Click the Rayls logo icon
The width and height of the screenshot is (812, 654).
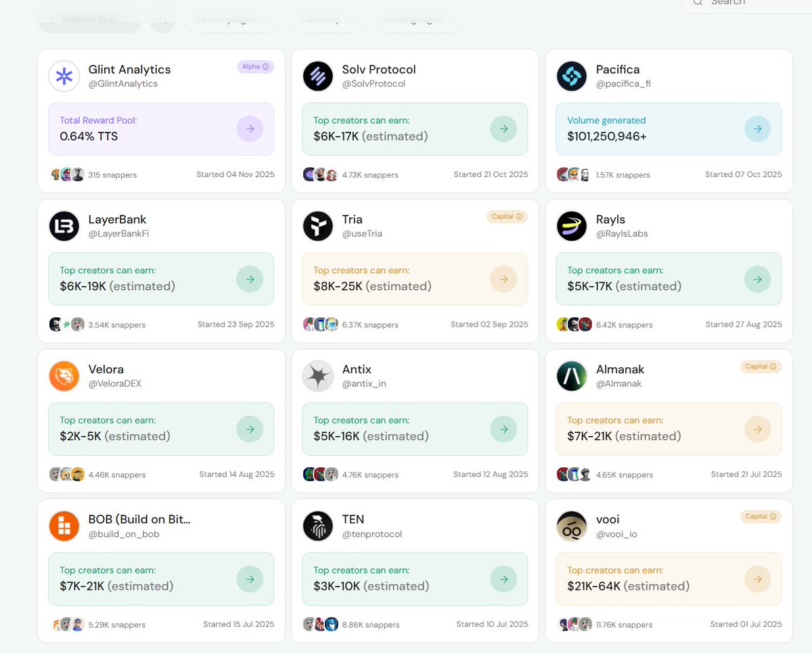pyautogui.click(x=572, y=227)
